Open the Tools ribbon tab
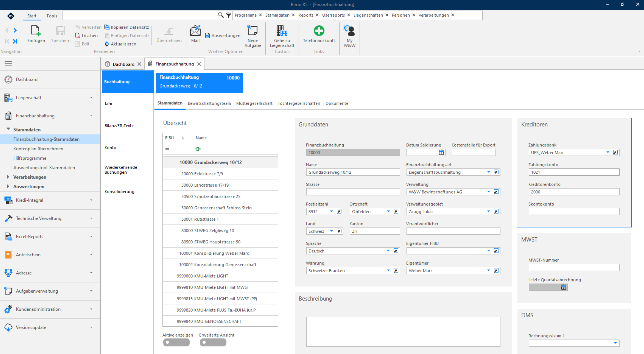644x354 pixels. coord(52,16)
